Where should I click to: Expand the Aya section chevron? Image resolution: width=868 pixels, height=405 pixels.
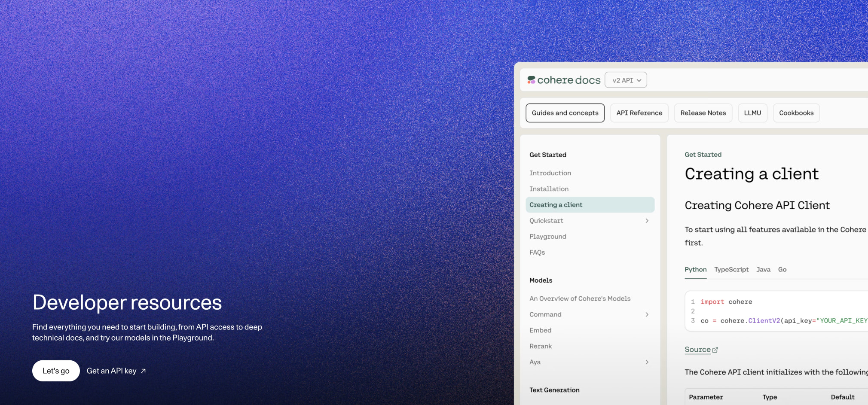coord(647,362)
